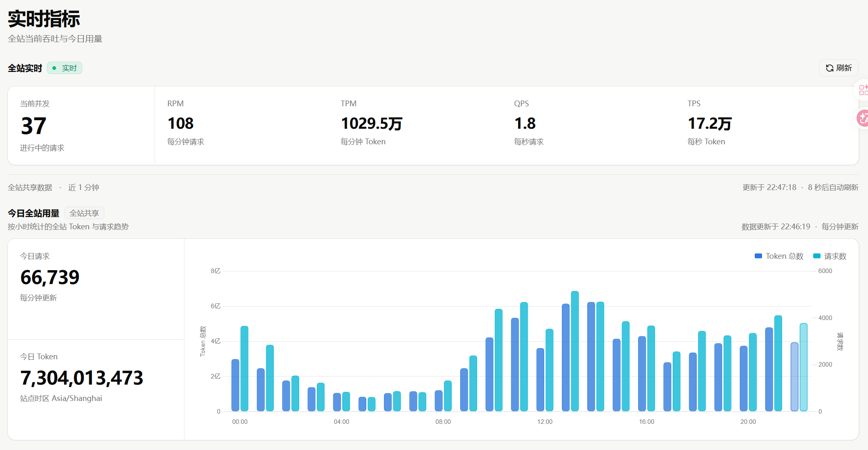Screen dimensions: 868x450
Task: Click the TPS 17.2万 metric
Action: coord(710,123)
